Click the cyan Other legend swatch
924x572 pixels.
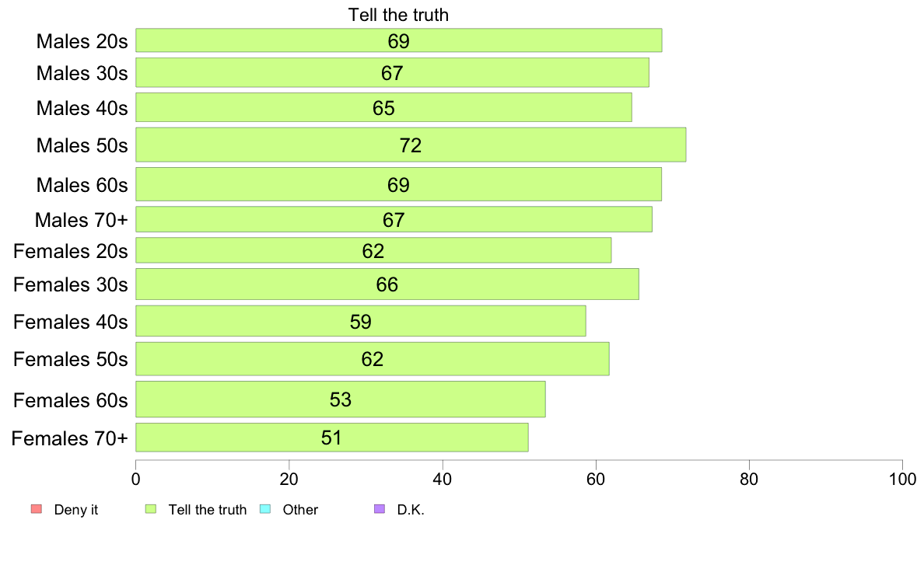coord(265,509)
